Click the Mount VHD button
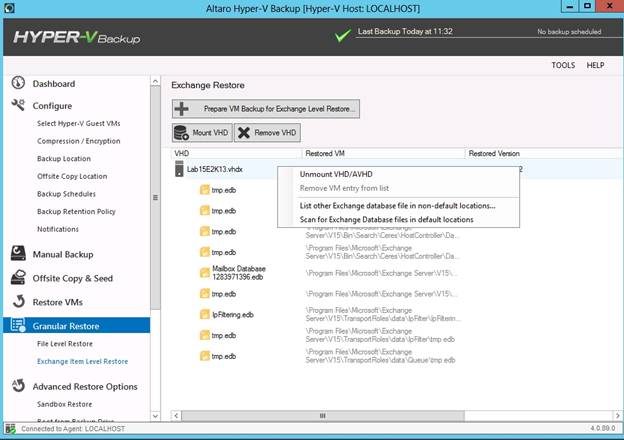Image resolution: width=624 pixels, height=440 pixels. pos(202,132)
